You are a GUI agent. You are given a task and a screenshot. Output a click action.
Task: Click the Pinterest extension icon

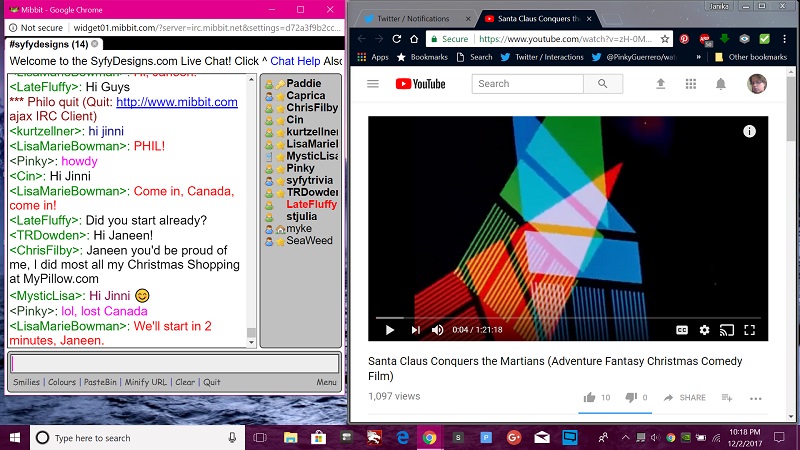coord(684,39)
